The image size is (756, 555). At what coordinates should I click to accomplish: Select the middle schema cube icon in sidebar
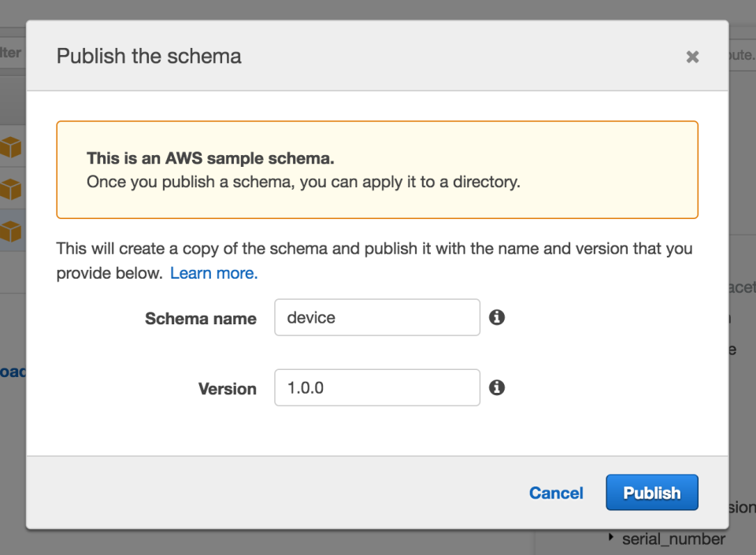coord(12,189)
